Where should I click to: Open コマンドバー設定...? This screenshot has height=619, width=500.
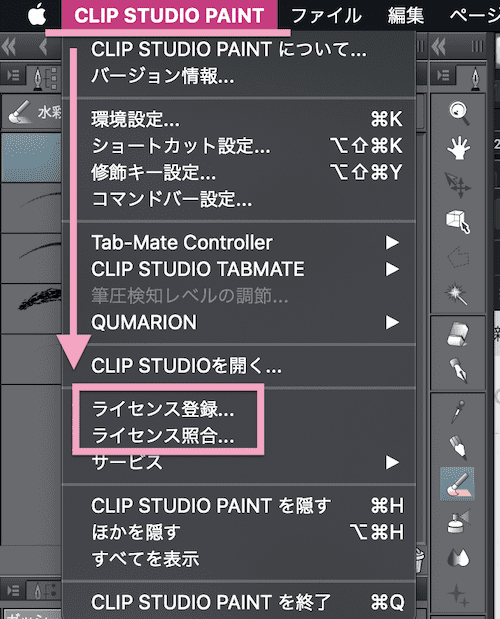point(238,199)
